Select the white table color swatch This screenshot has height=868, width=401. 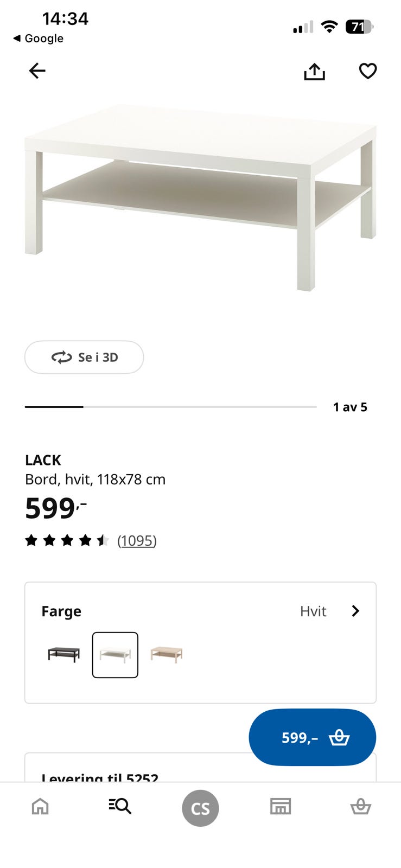click(115, 655)
